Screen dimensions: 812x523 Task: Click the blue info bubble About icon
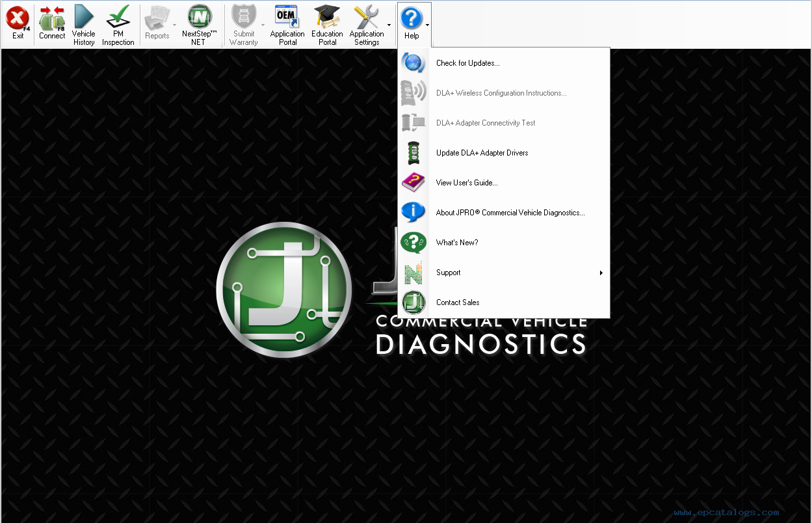tap(413, 213)
